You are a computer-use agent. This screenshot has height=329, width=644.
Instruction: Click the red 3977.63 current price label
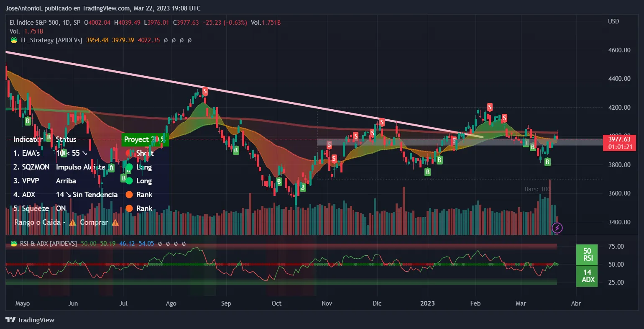pos(619,139)
